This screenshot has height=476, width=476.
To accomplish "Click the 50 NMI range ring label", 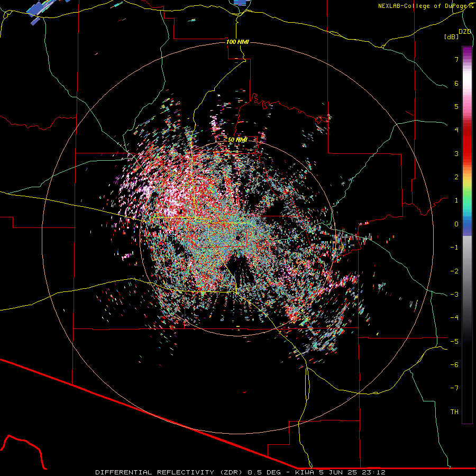I will pos(237,140).
